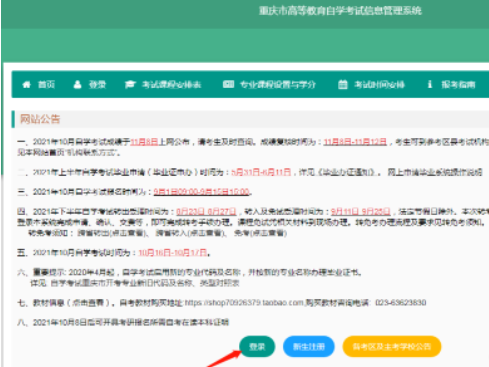The width and height of the screenshot is (489, 367).
Task: Open the 免考(点击查看) link
Action: [x=260, y=233]
